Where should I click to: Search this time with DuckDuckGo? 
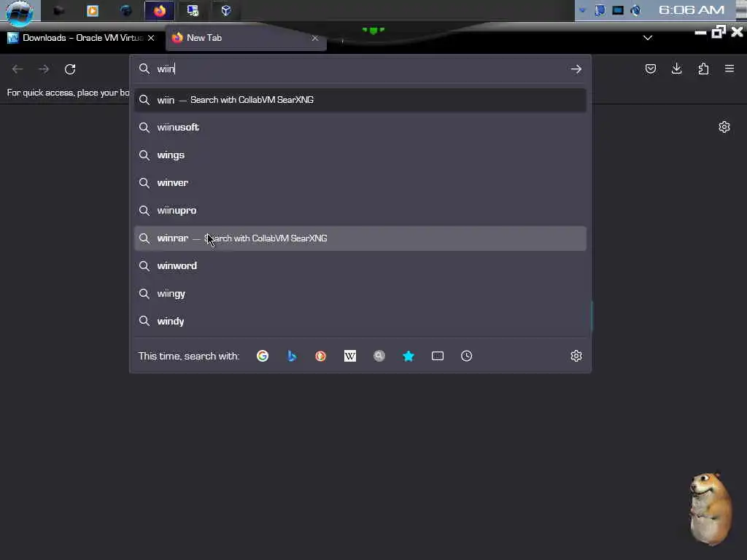click(321, 356)
